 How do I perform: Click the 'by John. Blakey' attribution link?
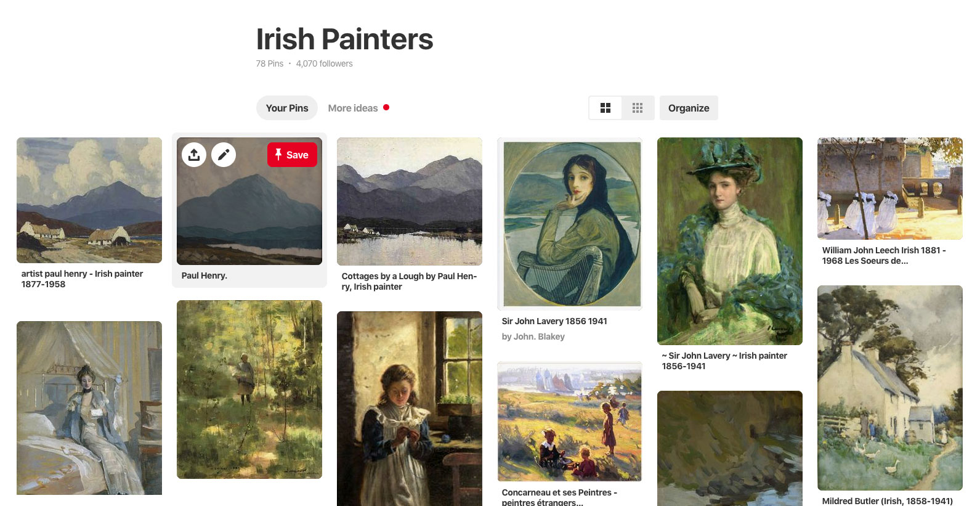(533, 337)
